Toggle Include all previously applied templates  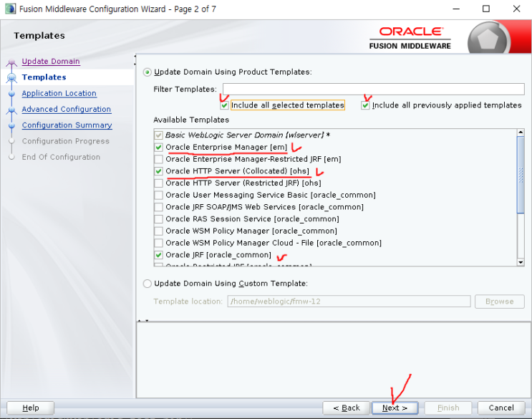tap(365, 105)
